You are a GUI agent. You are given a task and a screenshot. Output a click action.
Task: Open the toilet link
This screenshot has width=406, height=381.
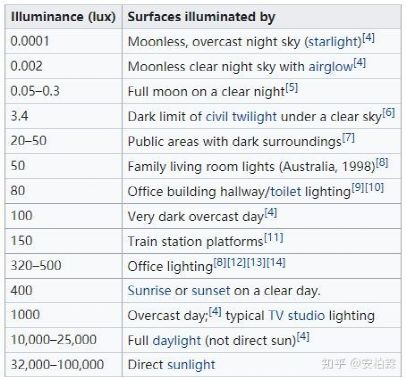pos(286,192)
